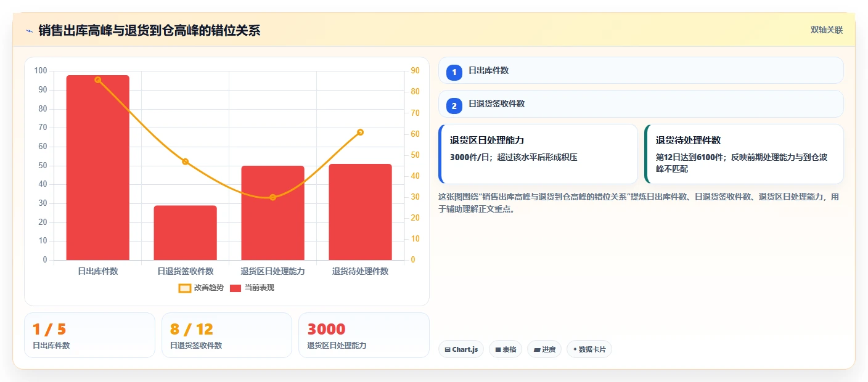Click the red 3000 figure

[326, 329]
